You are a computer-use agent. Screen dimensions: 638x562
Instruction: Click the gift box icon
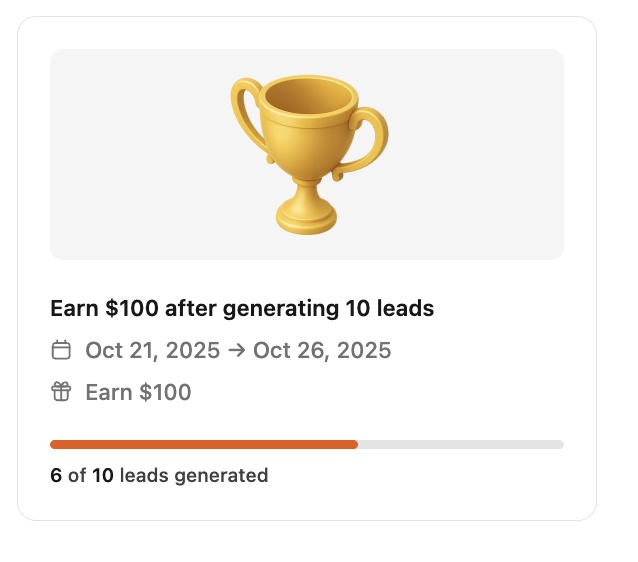pos(61,392)
